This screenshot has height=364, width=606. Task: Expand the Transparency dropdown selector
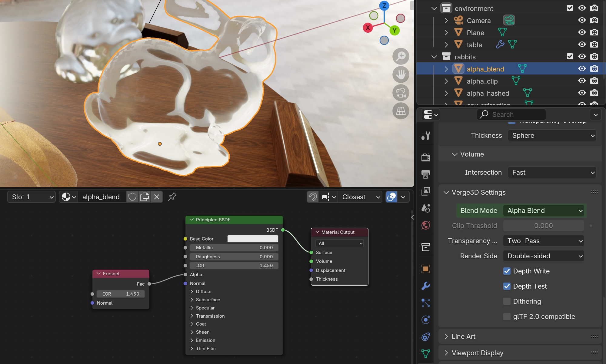[x=543, y=241]
